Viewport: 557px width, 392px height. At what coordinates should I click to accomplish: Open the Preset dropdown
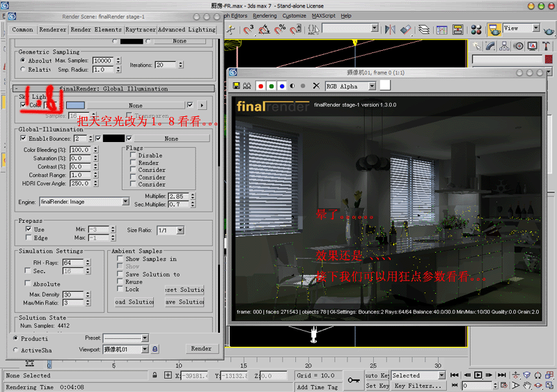[x=126, y=338]
